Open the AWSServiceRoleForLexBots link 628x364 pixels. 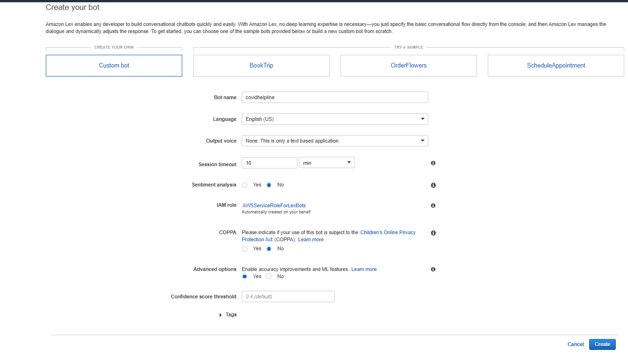tap(274, 205)
